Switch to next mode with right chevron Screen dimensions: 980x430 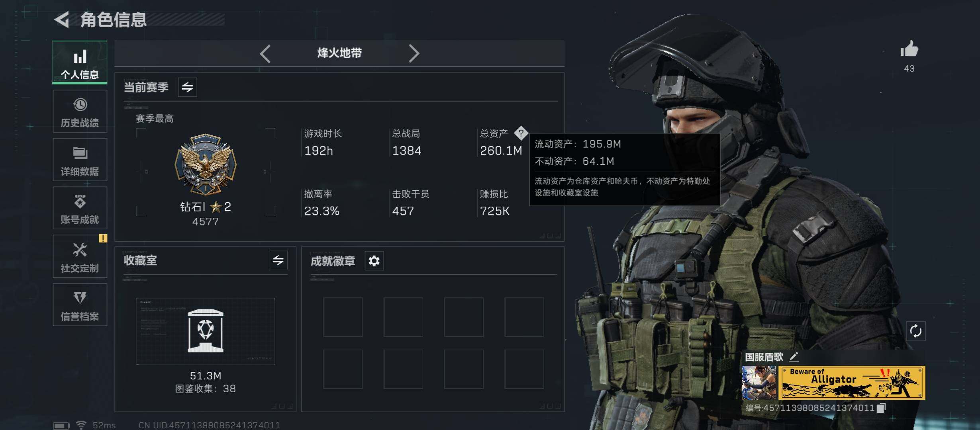pyautogui.click(x=414, y=53)
